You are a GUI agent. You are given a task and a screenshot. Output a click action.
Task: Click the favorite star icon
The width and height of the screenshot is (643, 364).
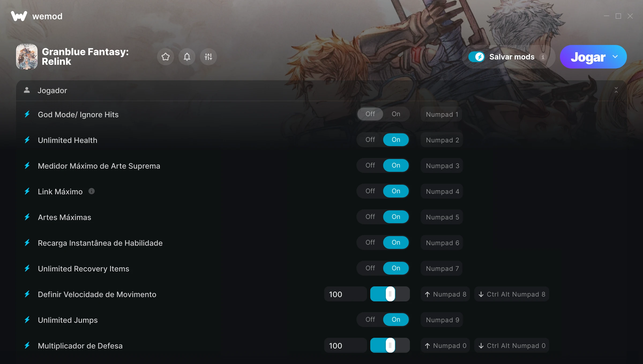pyautogui.click(x=166, y=57)
